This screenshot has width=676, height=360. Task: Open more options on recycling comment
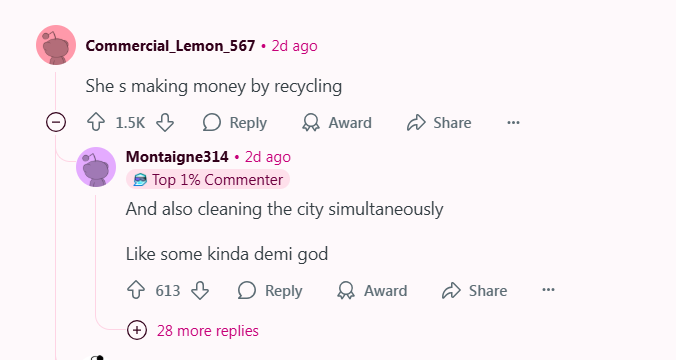[x=513, y=122]
